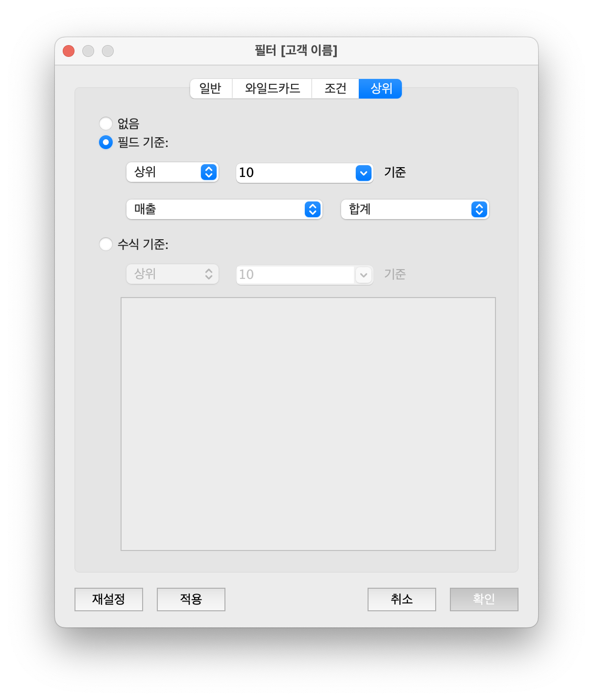Close the 필터 dialog with the red button
The height and width of the screenshot is (700, 593).
pyautogui.click(x=69, y=51)
